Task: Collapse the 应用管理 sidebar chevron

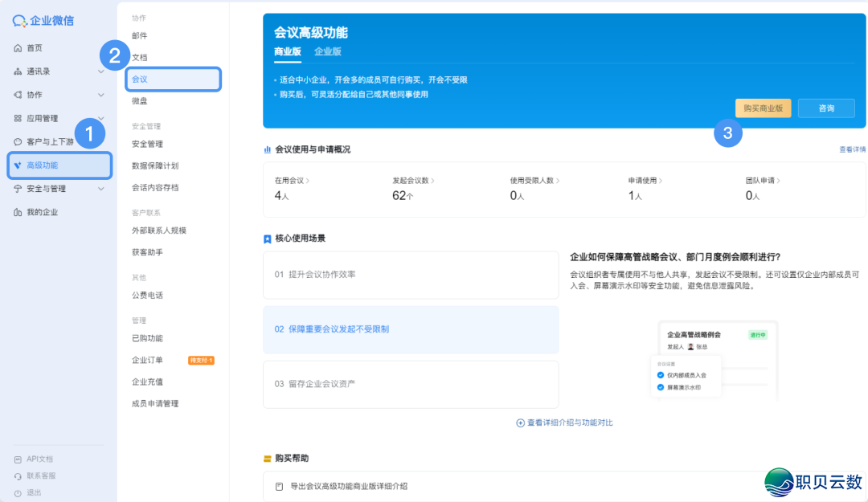Action: [x=100, y=116]
